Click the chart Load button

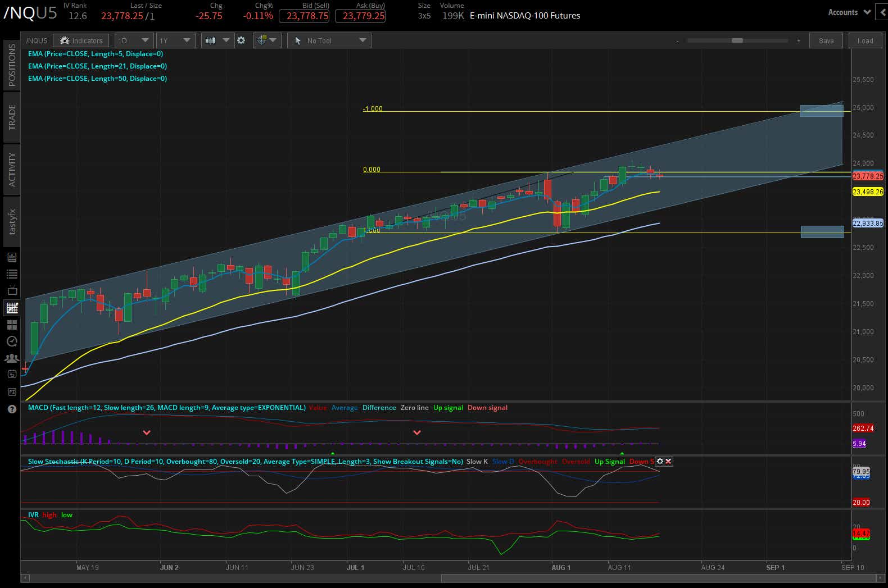point(865,40)
